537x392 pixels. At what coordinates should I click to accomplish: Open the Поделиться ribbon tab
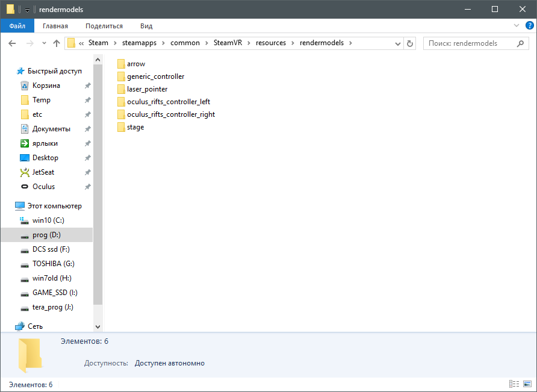104,26
